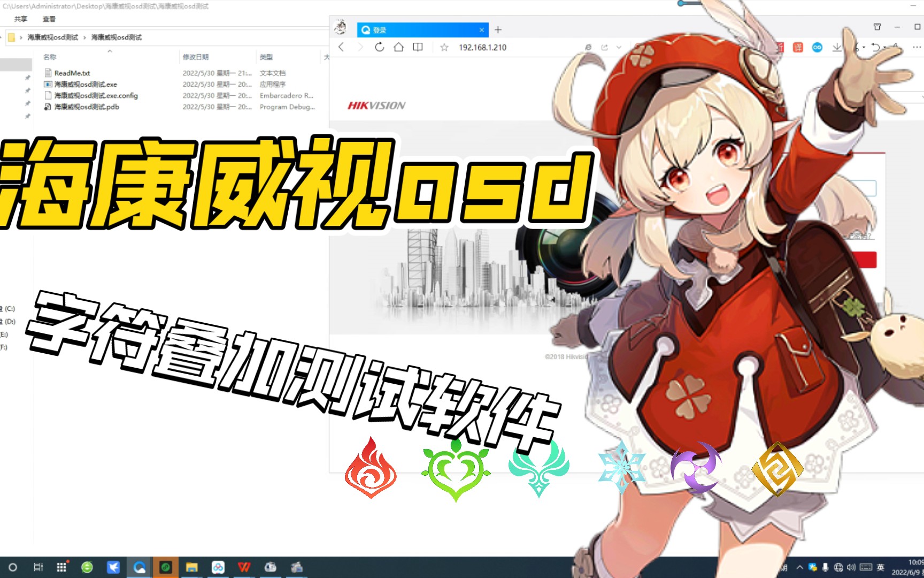This screenshot has width=924, height=578.
Task: Select ReadMe.txt file
Action: click(72, 73)
